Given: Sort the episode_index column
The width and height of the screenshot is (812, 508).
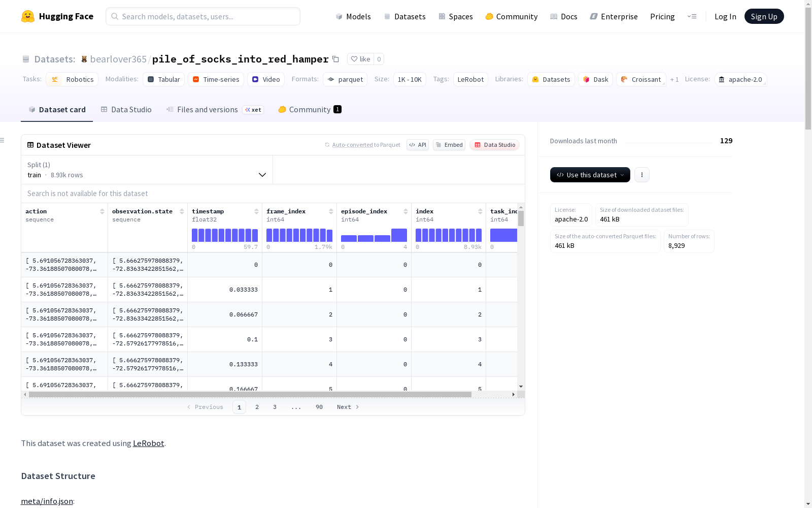Looking at the screenshot, I should [x=405, y=211].
